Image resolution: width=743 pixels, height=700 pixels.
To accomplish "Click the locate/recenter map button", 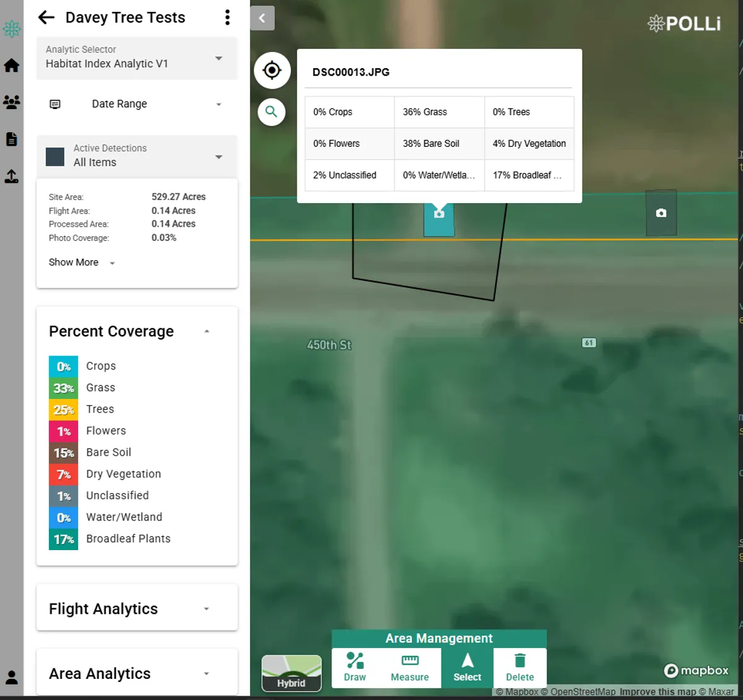I will pos(272,71).
